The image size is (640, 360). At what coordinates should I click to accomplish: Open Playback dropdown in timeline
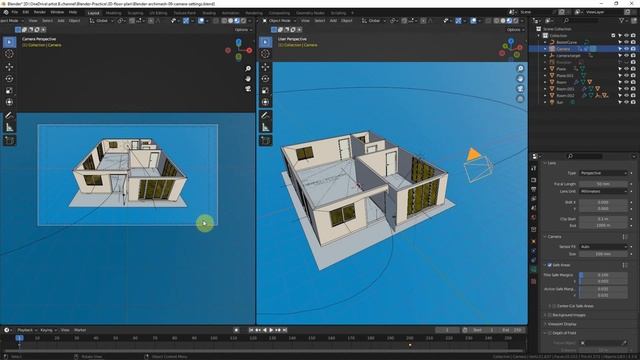(27, 330)
